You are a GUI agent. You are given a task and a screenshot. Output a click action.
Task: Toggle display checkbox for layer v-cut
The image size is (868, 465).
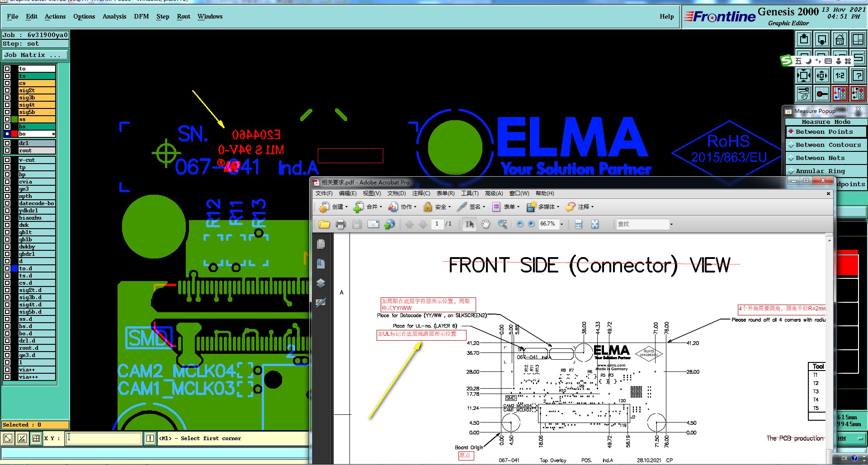point(7,160)
